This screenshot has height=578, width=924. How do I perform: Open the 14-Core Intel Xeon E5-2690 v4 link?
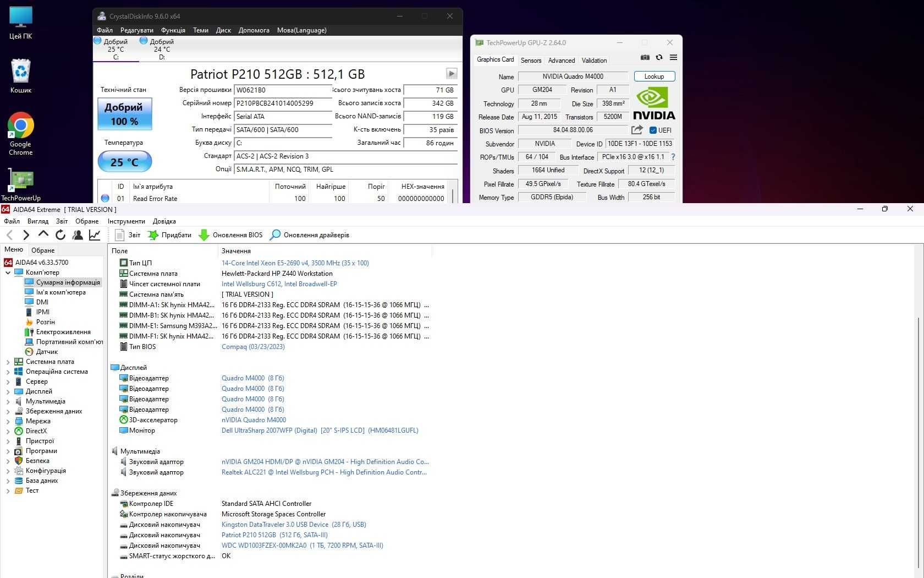pos(295,263)
